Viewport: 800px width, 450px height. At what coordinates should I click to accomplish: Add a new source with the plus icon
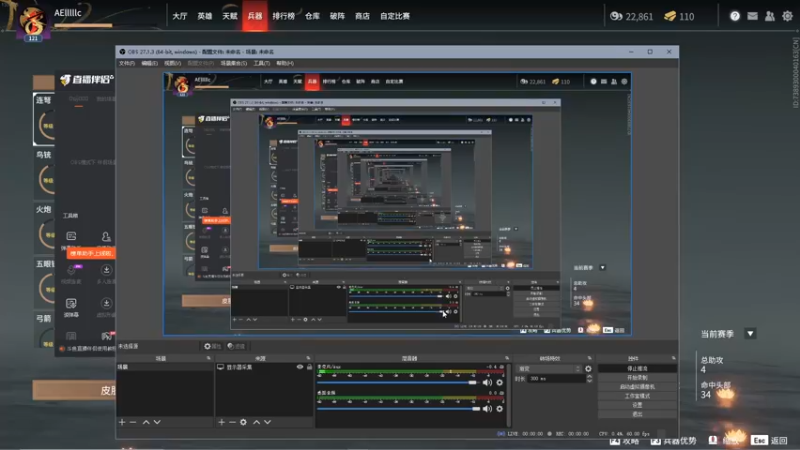221,422
